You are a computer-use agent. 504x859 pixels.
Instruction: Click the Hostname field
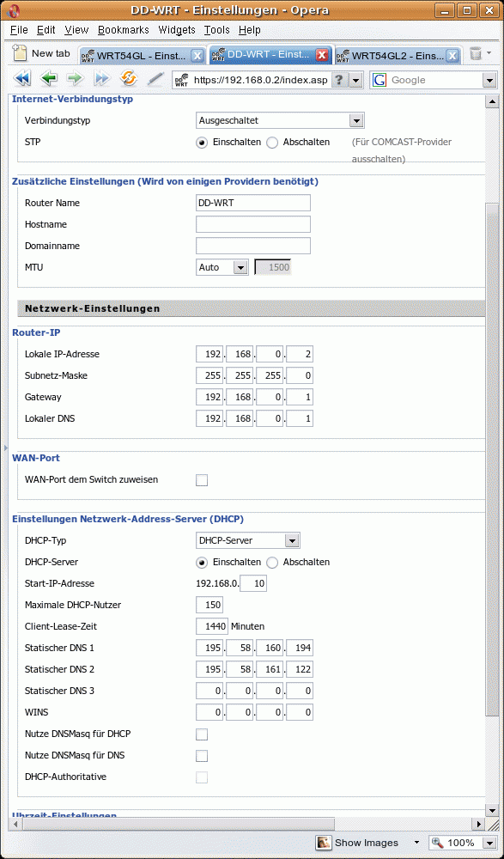tap(253, 224)
